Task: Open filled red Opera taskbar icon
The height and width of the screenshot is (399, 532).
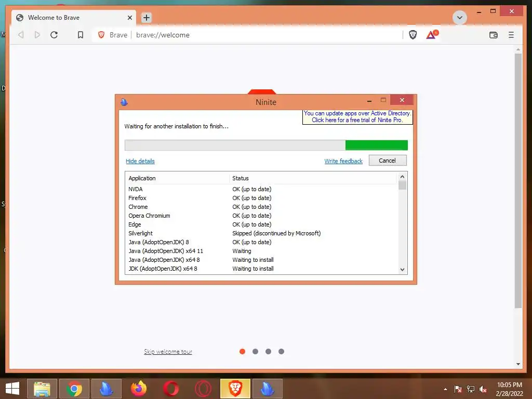Action: click(x=170, y=389)
